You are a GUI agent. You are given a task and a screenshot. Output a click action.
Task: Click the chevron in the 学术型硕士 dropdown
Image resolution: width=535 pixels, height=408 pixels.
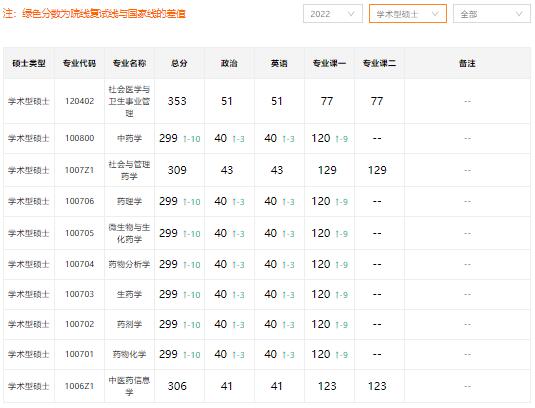[435, 14]
